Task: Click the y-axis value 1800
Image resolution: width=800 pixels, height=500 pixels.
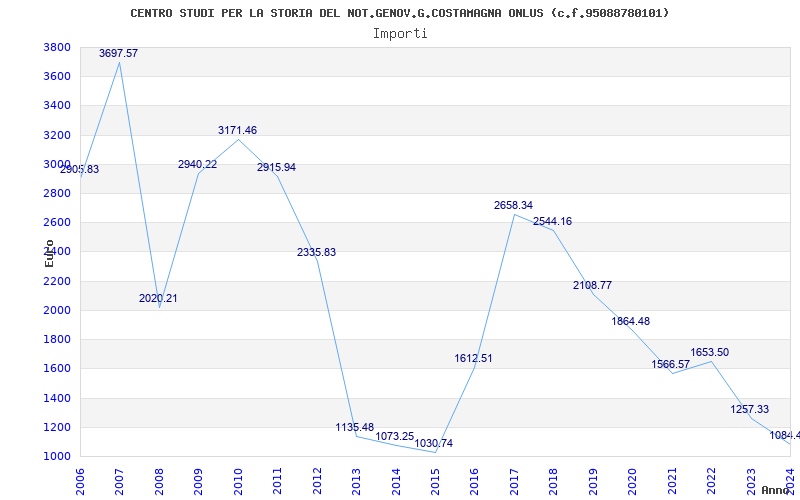Action: tap(57, 339)
